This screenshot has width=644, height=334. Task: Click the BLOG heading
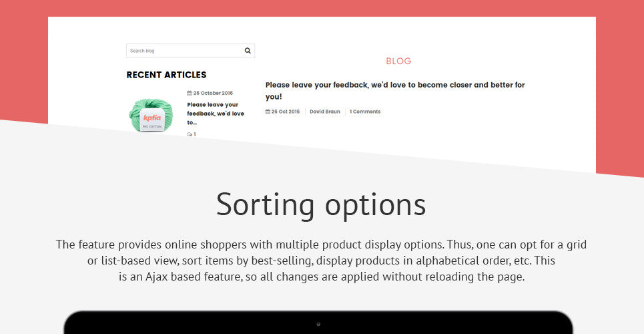coord(398,61)
